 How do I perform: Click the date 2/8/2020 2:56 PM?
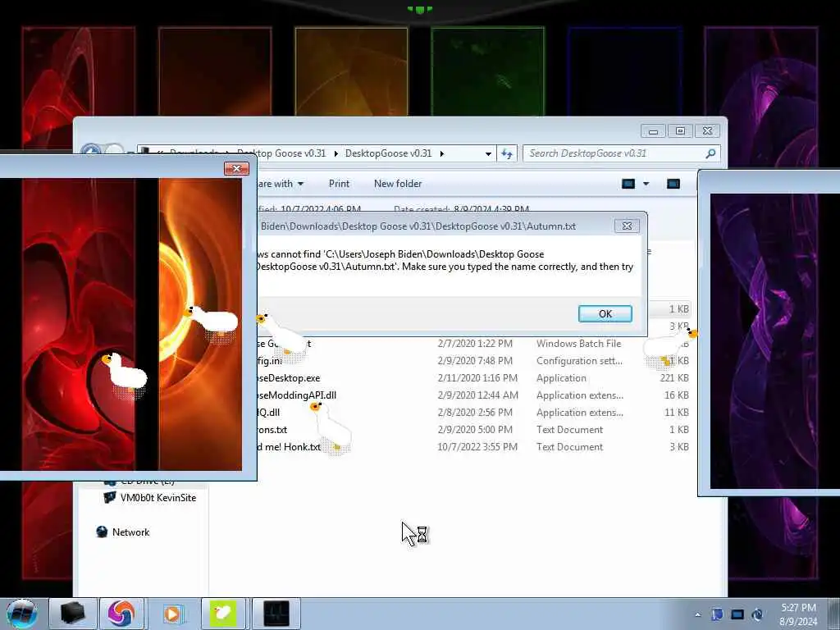coord(475,413)
